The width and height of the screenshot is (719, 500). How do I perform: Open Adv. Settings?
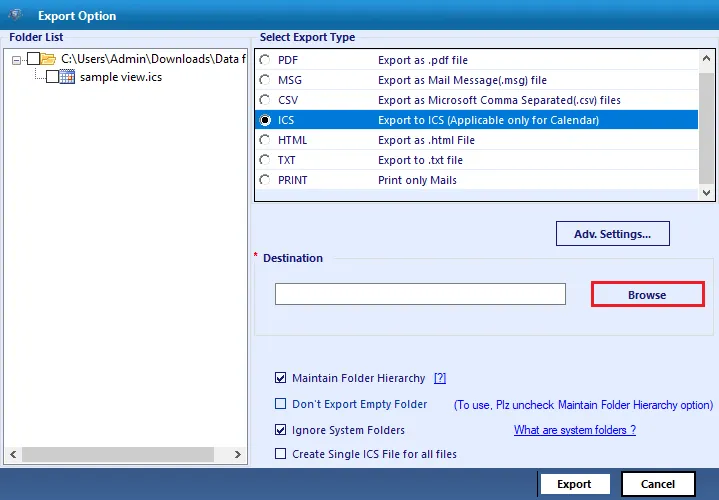point(613,234)
